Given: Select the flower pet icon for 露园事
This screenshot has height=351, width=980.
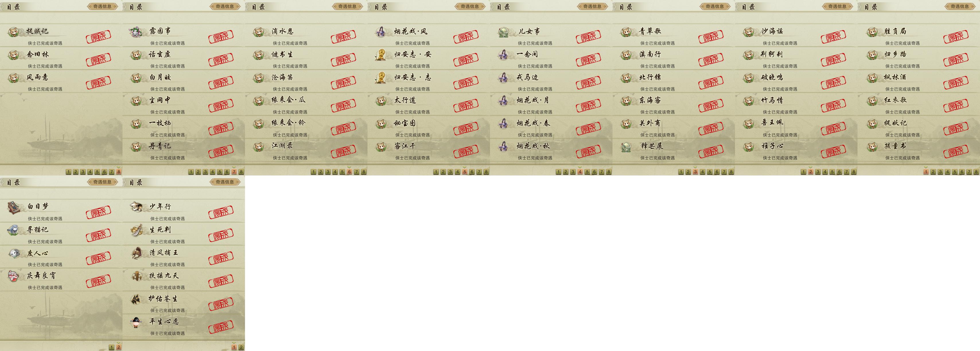Looking at the screenshot, I should [136, 32].
